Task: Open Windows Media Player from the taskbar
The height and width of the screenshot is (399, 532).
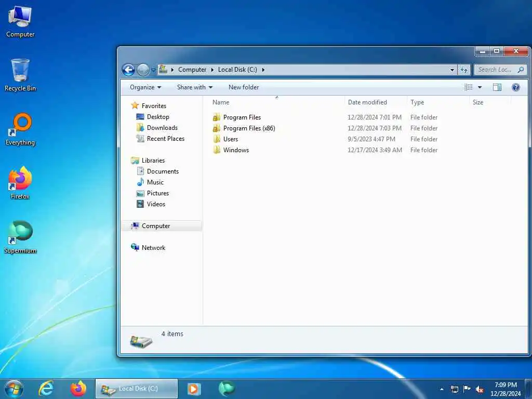Action: tap(194, 389)
